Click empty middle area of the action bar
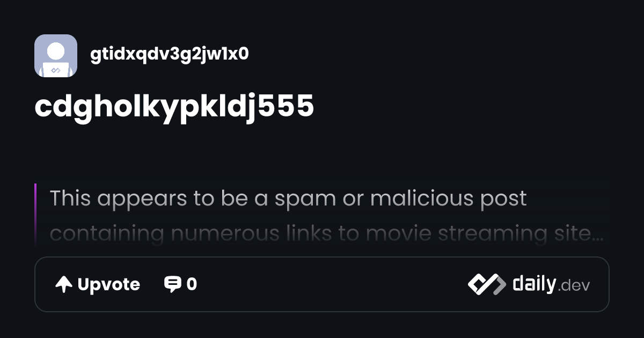This screenshot has height=338, width=644. click(333, 284)
